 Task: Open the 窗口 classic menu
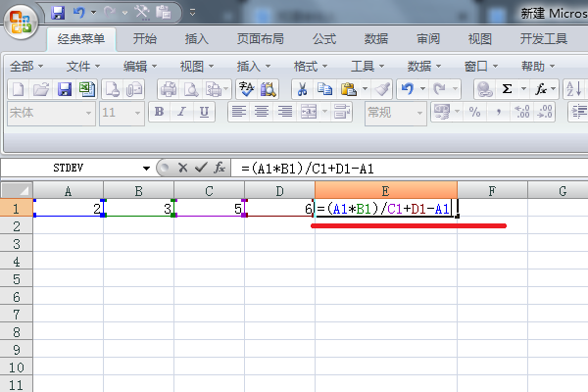pyautogui.click(x=481, y=67)
